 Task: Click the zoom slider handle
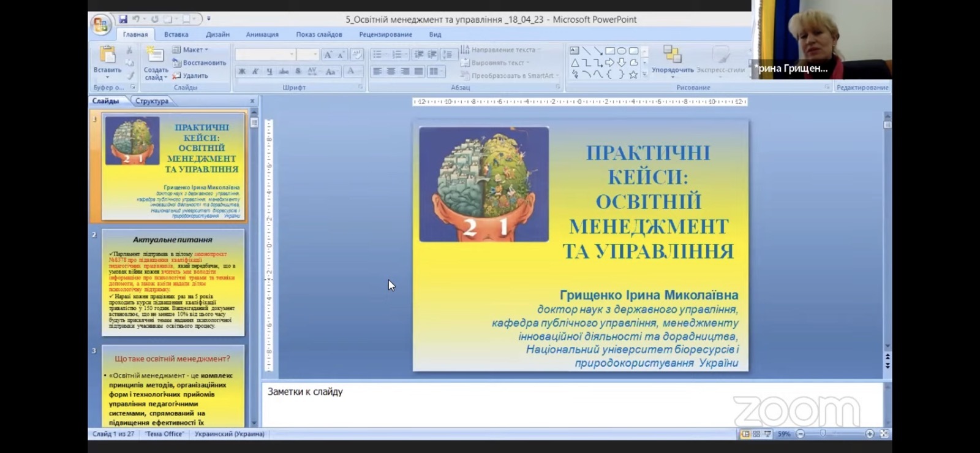tap(823, 434)
